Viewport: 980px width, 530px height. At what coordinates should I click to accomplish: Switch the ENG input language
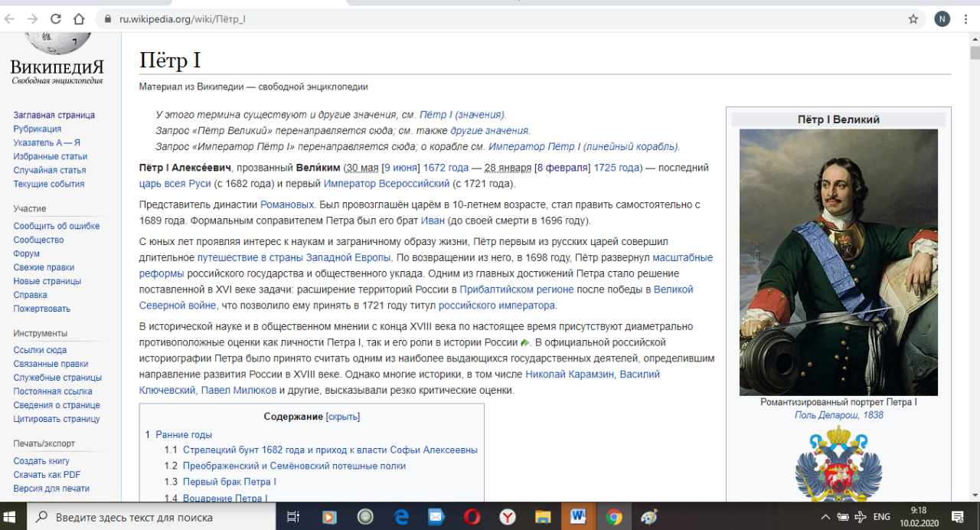[882, 517]
